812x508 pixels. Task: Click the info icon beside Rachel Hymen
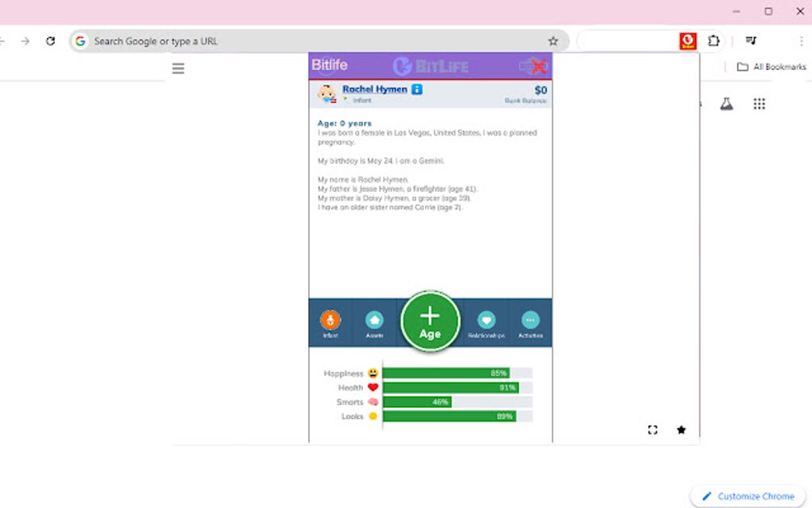coord(417,89)
